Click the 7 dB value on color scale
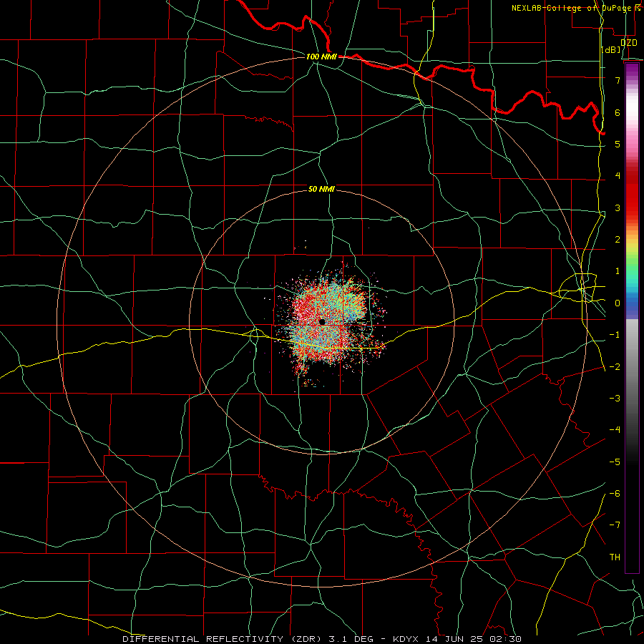This screenshot has height=644, width=644. pos(618,80)
